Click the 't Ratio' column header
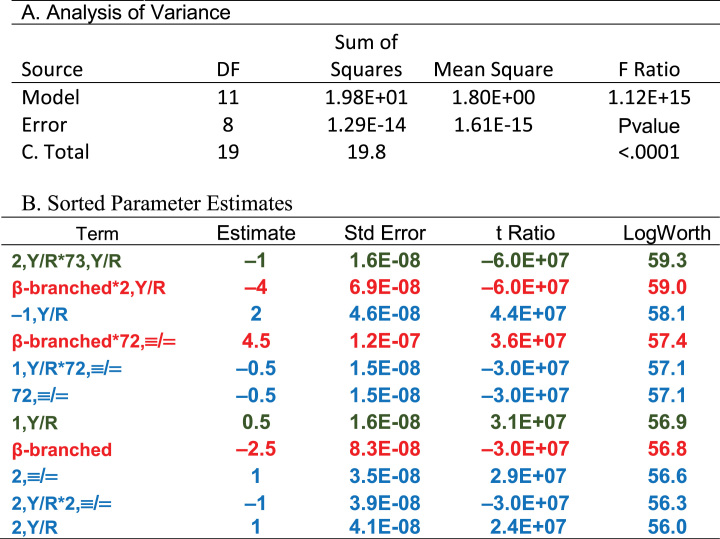Image resolution: width=720 pixels, height=539 pixels. click(x=525, y=233)
